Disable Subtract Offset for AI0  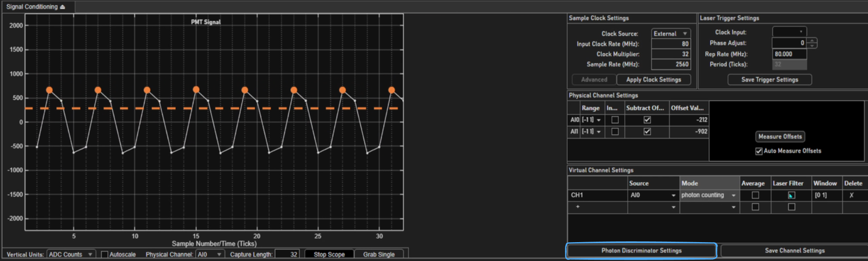[647, 120]
